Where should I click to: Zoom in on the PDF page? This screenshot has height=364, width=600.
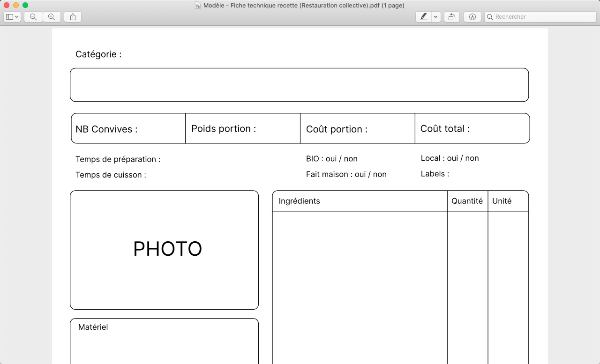(x=52, y=17)
